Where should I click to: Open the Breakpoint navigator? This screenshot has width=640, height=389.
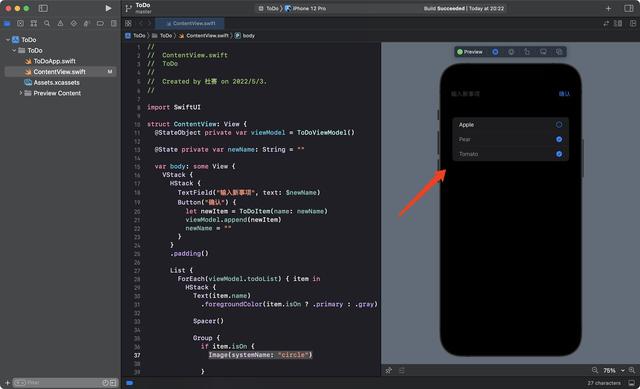[x=100, y=24]
